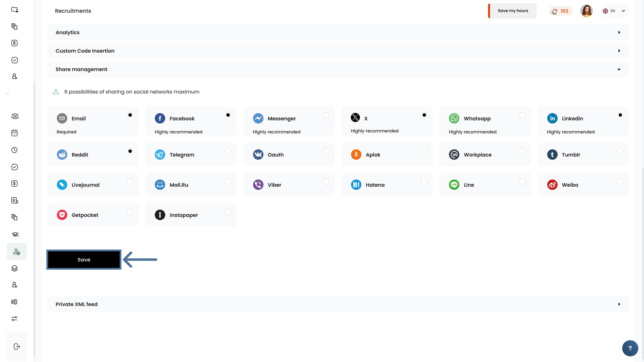Open sidebar graduation cap training icon

coord(15,234)
